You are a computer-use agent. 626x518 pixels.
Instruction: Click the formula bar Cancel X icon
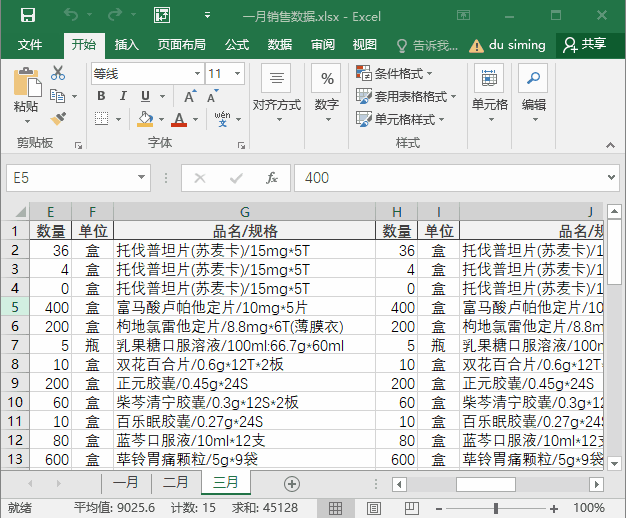pos(200,178)
